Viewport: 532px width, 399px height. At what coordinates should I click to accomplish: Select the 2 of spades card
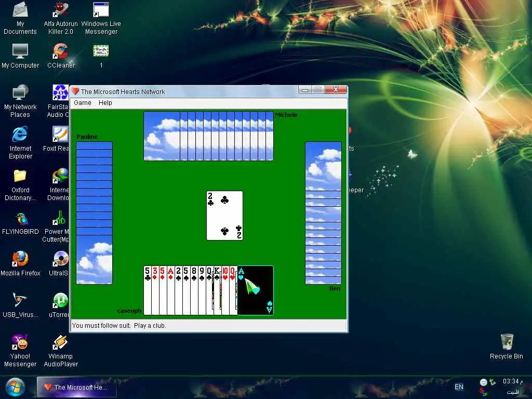[179, 290]
